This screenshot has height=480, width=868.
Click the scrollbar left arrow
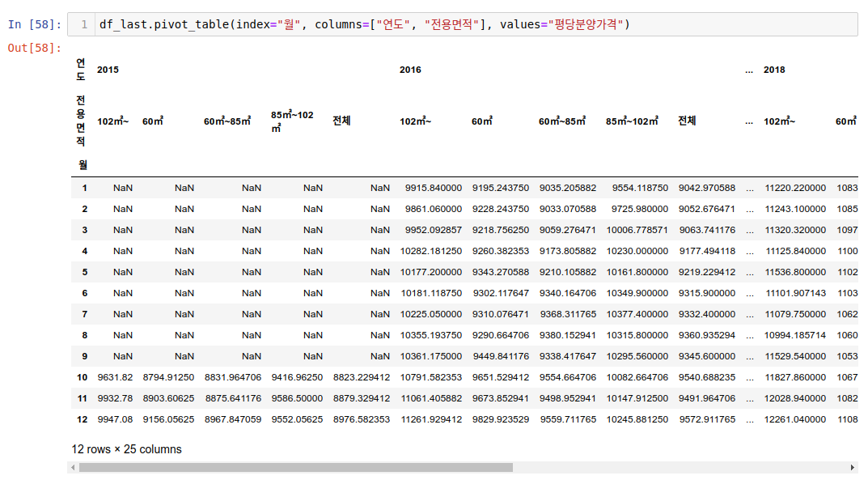[x=73, y=468]
